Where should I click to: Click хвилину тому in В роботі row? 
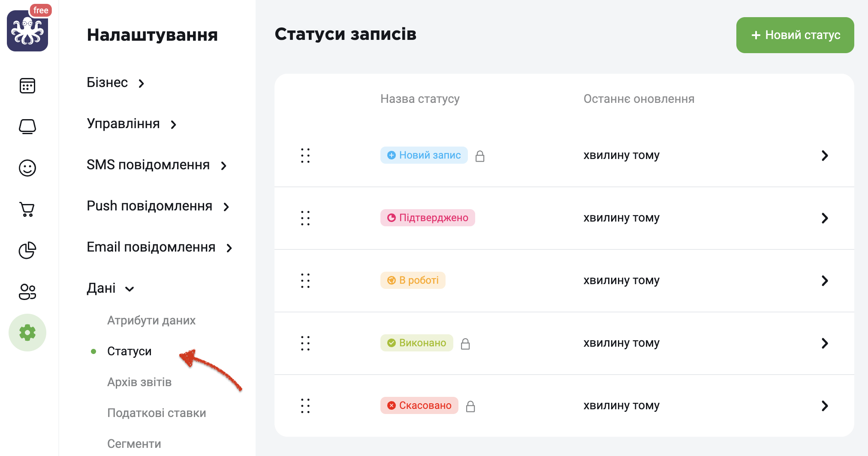point(621,280)
